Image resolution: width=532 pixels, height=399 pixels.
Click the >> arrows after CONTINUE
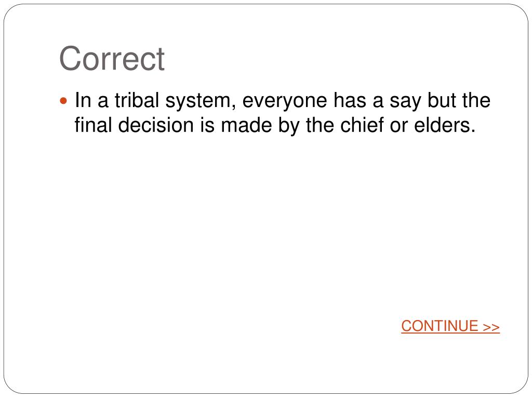pyautogui.click(x=491, y=327)
